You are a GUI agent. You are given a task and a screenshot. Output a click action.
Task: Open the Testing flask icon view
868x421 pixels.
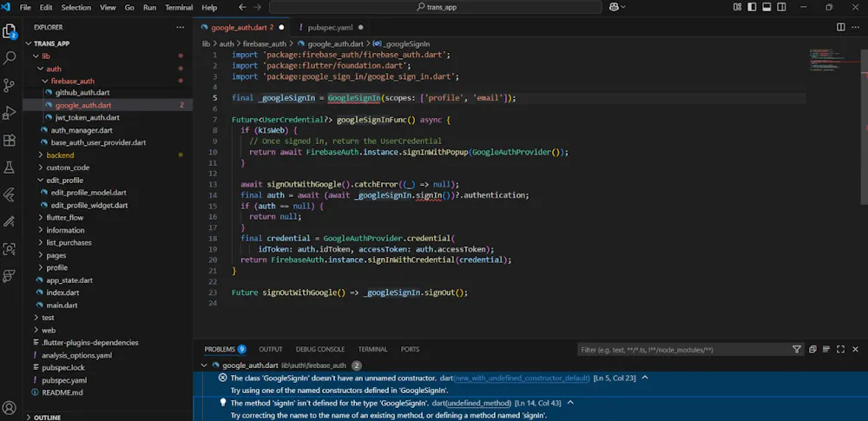pyautogui.click(x=10, y=167)
